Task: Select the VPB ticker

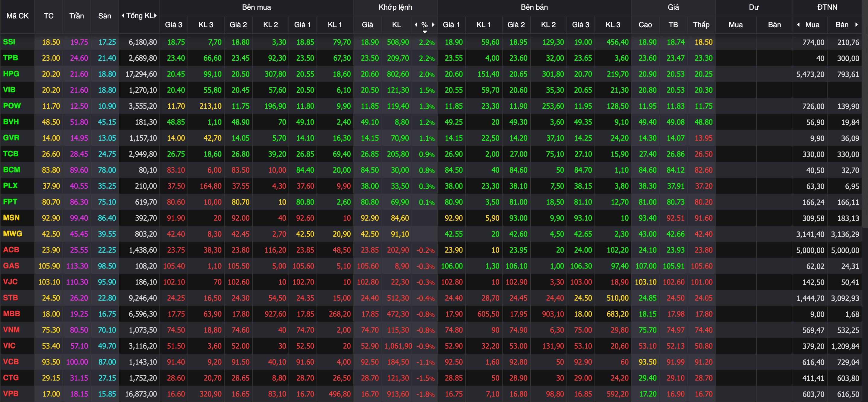Action: pyautogui.click(x=11, y=394)
